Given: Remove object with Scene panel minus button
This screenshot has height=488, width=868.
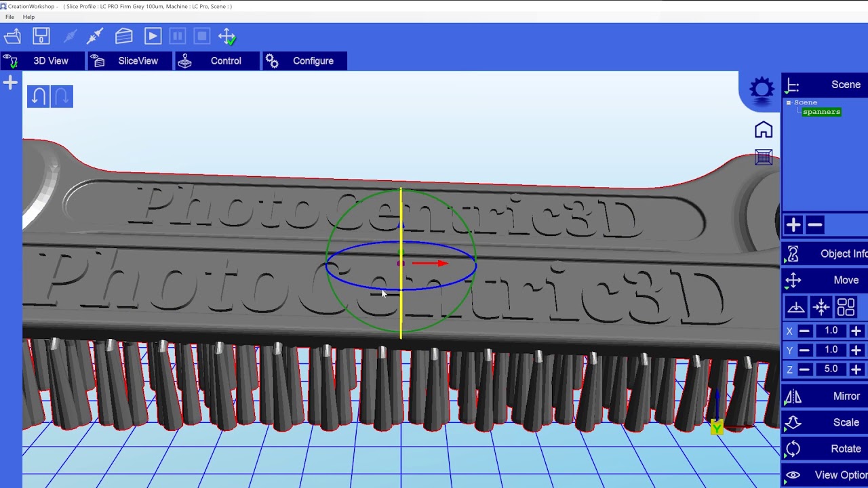Looking at the screenshot, I should pyautogui.click(x=815, y=225).
